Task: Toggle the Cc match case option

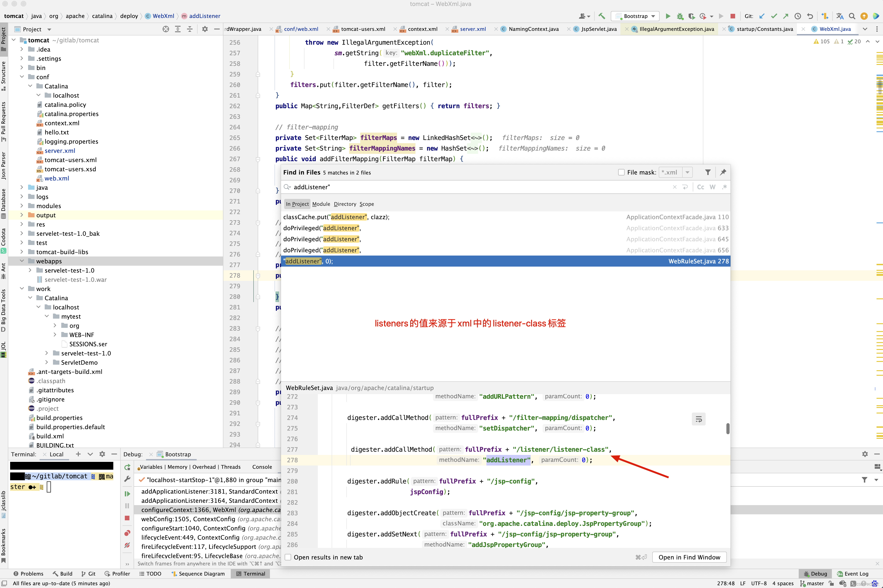Action: pyautogui.click(x=700, y=187)
